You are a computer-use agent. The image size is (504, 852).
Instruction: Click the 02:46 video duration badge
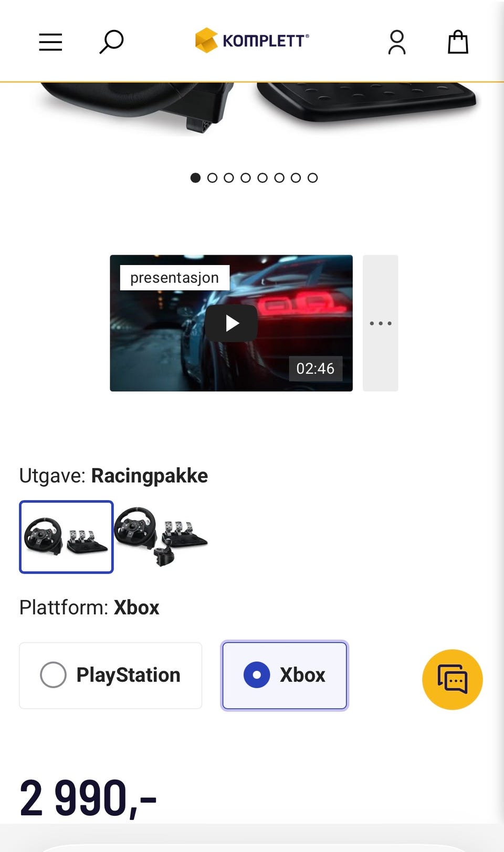point(316,369)
